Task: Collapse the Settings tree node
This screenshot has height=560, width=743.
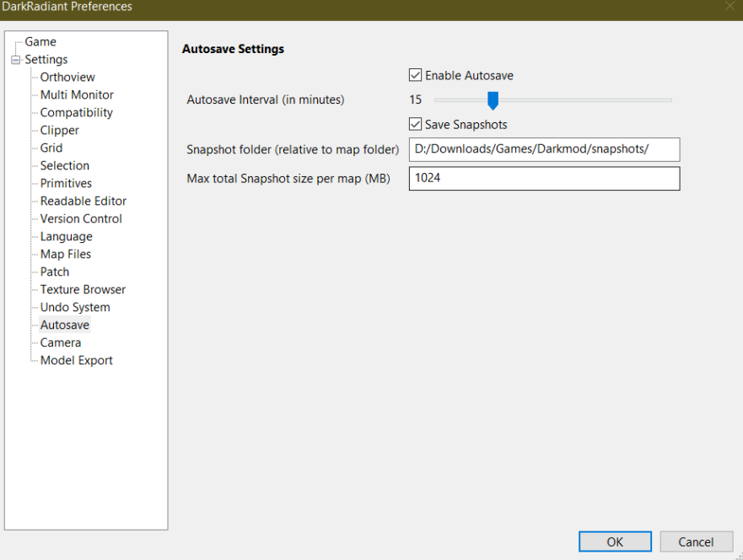Action: click(x=15, y=60)
